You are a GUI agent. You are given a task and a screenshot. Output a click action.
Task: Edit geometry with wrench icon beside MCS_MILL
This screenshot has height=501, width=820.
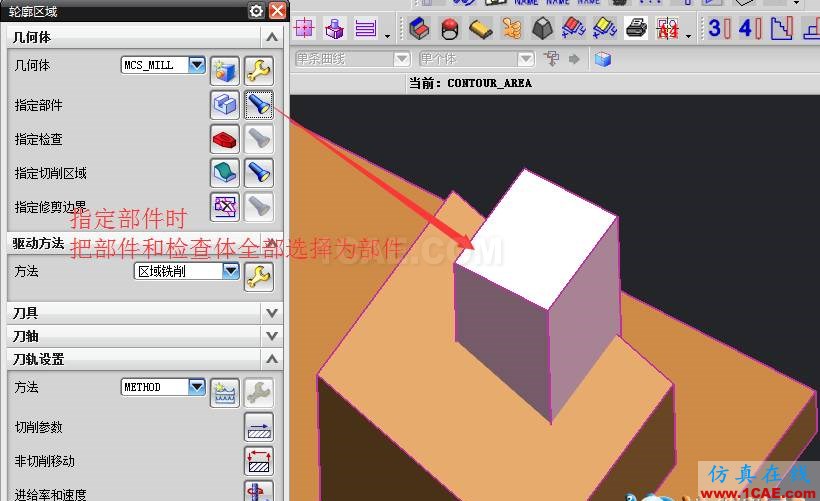[258, 71]
